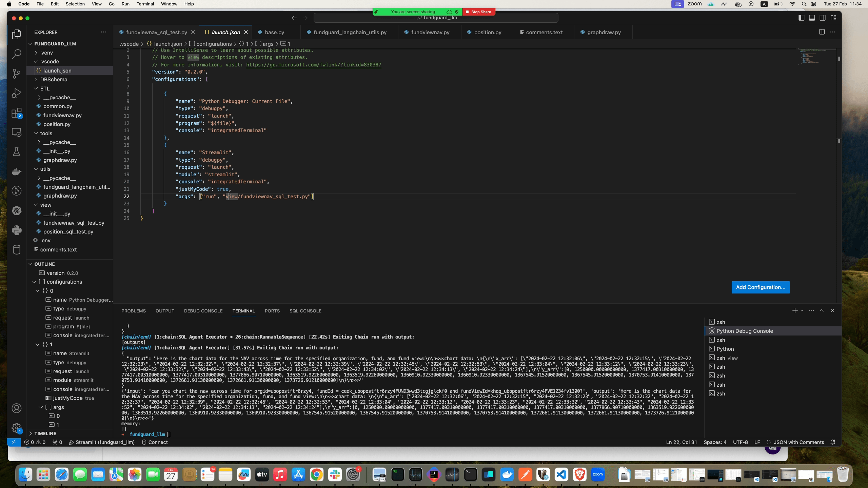This screenshot has height=488, width=868.
Task: Click the Explorer more actions ellipsis
Action: (103, 32)
